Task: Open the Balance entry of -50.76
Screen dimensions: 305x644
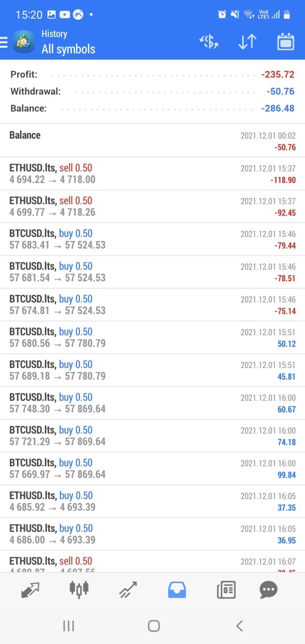Action: coord(152,141)
